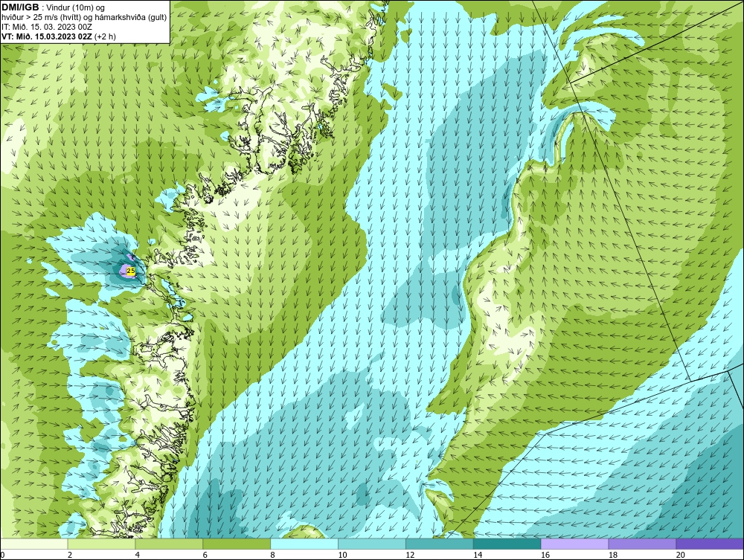This screenshot has height=560, width=744.
Task: Click the yellow 25 gust label
Action: point(131,270)
